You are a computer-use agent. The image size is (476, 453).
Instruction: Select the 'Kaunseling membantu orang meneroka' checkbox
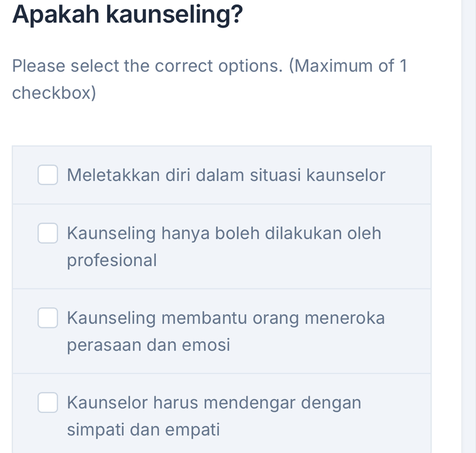tap(48, 318)
